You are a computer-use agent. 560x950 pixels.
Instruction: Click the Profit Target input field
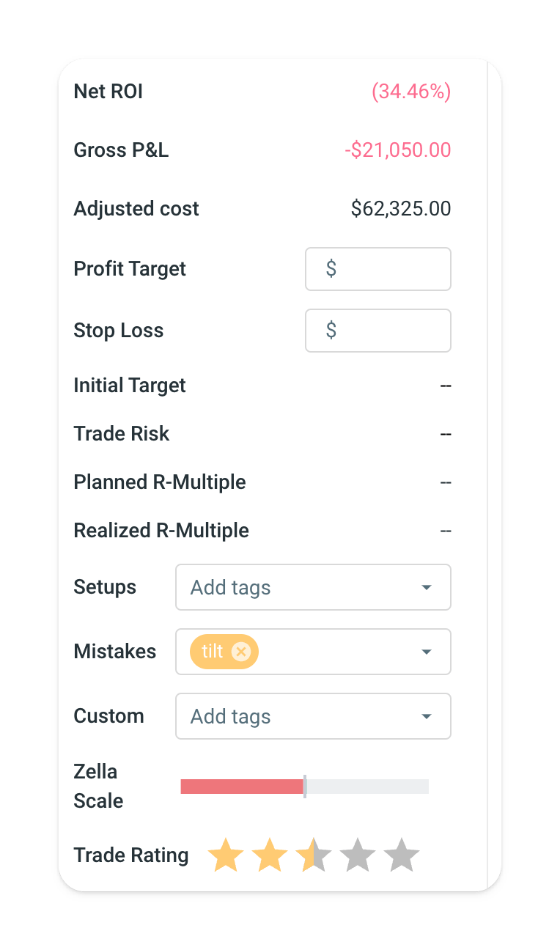click(377, 269)
